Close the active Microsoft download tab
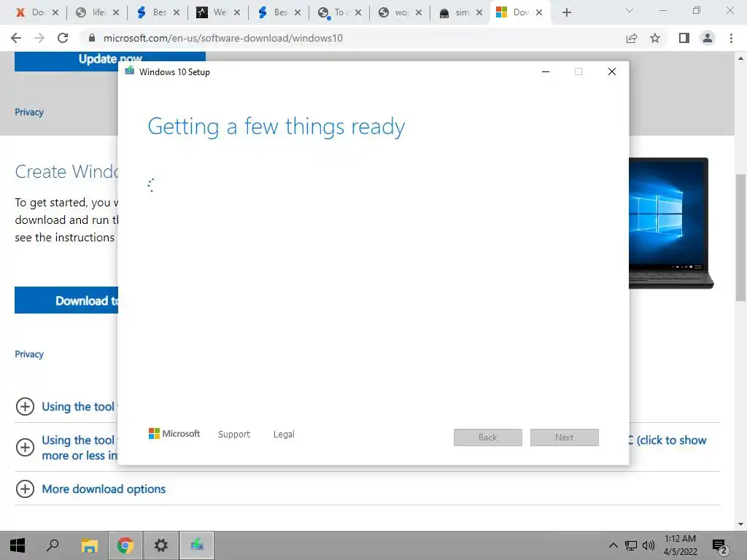The image size is (747, 560). (x=539, y=13)
